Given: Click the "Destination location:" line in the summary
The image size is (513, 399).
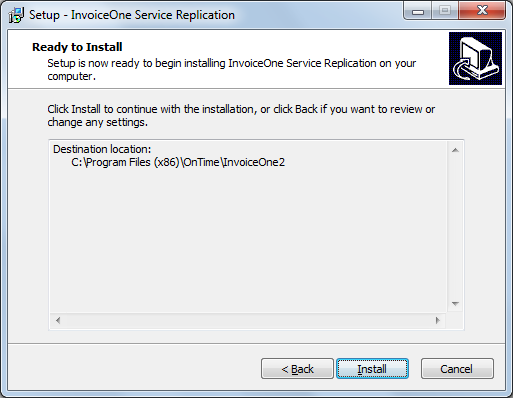Looking at the screenshot, I should (x=102, y=149).
